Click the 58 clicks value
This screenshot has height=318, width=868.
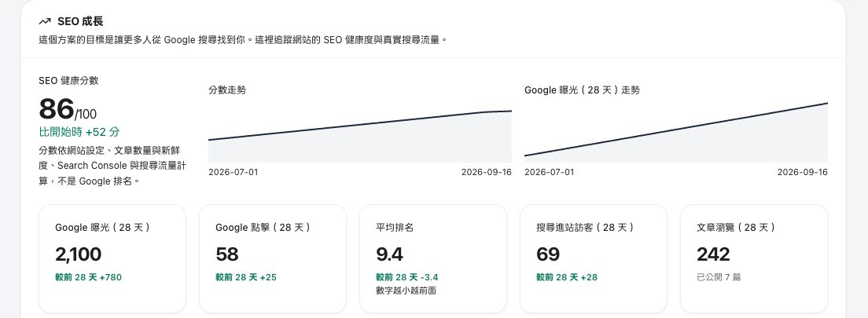[x=227, y=254]
